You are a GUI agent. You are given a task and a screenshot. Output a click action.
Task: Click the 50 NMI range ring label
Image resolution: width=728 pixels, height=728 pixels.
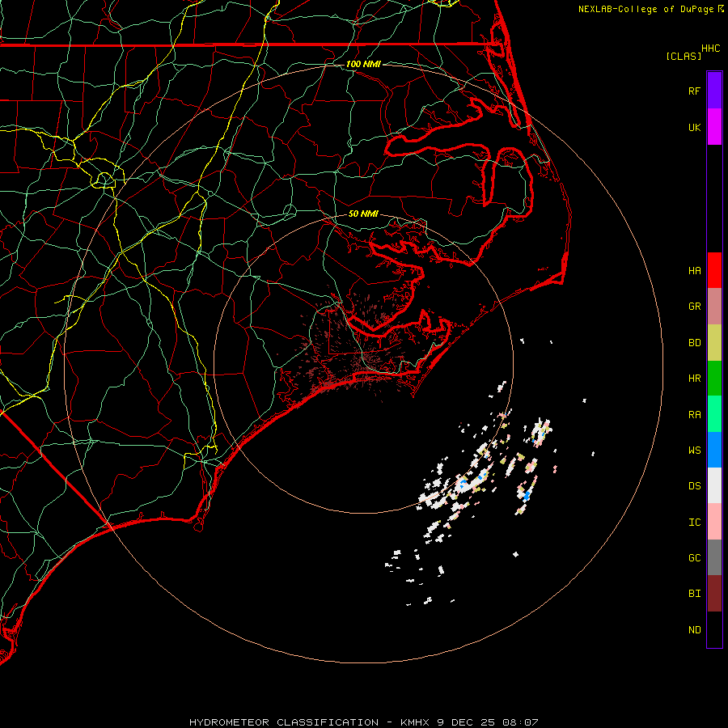[x=363, y=214]
